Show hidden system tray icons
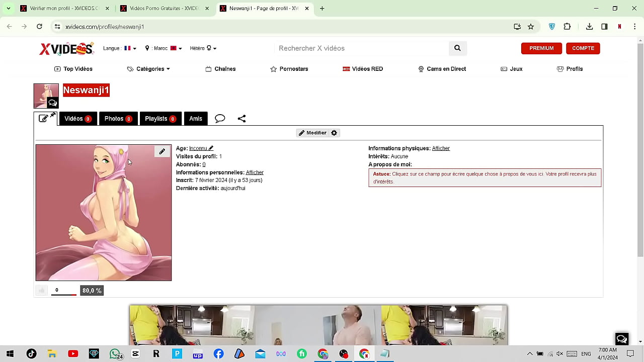Screen dimensions: 644x362 (x=529, y=354)
